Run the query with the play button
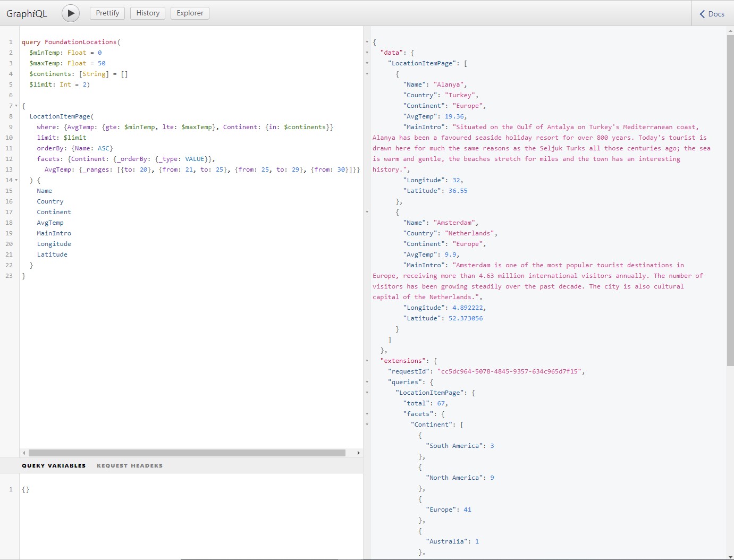The height and width of the screenshot is (560, 734). pos(71,13)
